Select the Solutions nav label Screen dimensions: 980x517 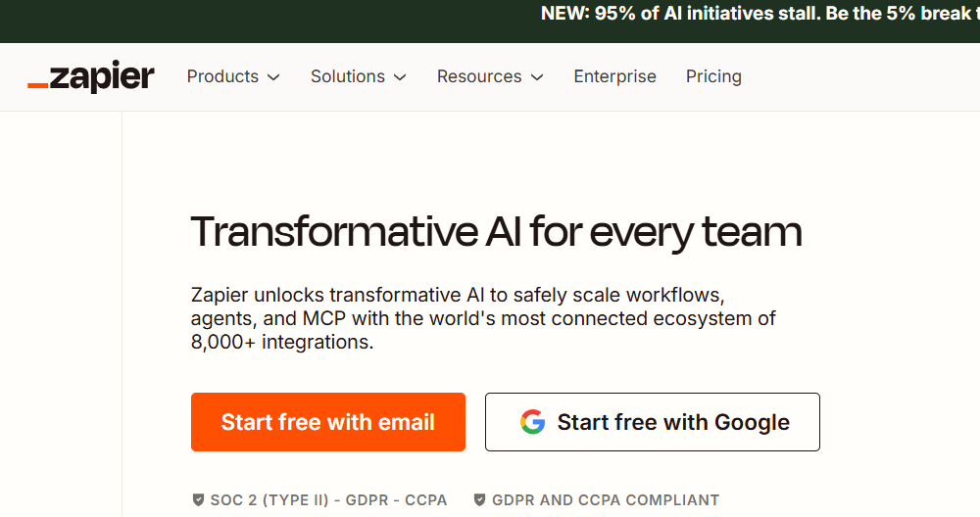point(348,76)
